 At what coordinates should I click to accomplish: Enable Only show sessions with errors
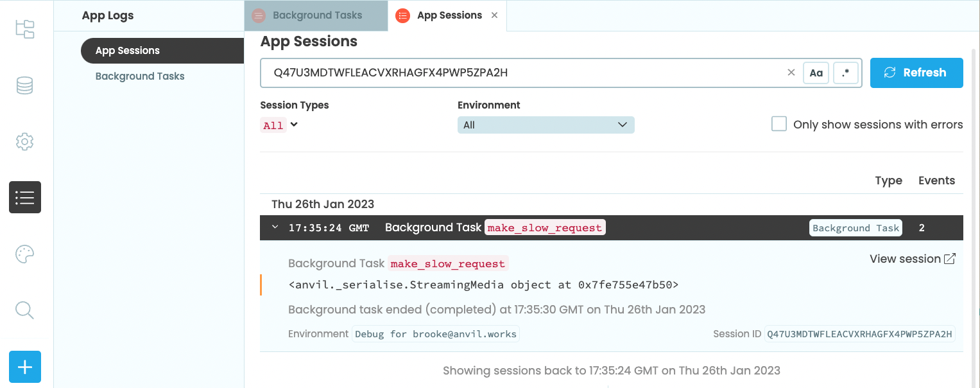point(779,125)
